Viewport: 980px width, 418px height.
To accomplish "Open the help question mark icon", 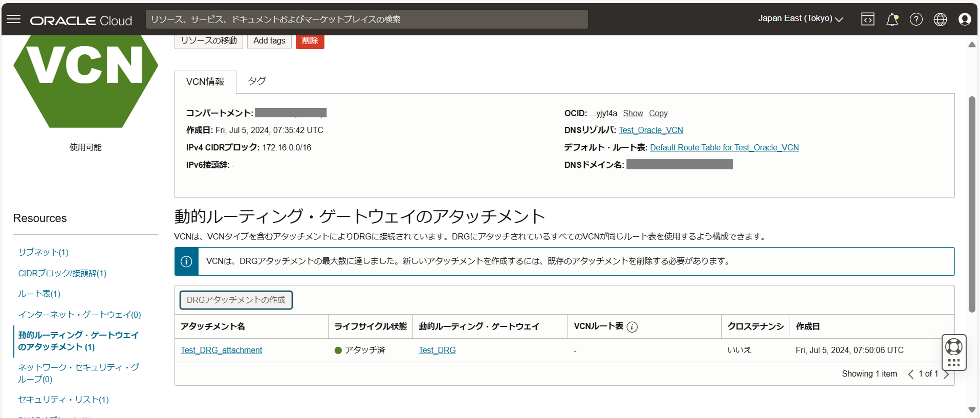I will (916, 19).
